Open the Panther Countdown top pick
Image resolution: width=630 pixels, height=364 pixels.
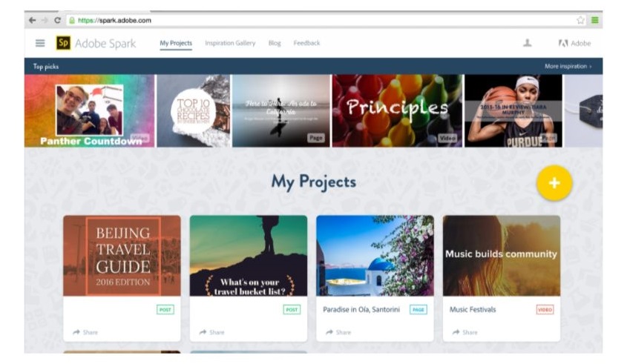click(90, 110)
